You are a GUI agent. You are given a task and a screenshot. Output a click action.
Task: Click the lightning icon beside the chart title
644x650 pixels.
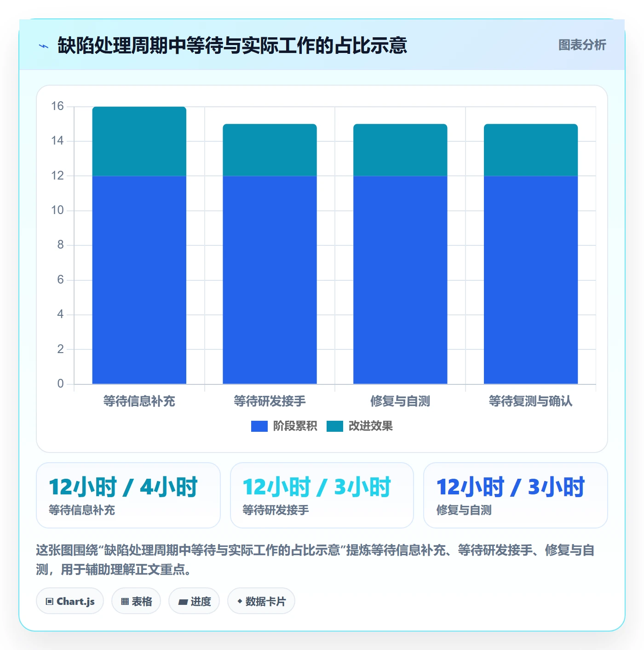[x=44, y=46]
